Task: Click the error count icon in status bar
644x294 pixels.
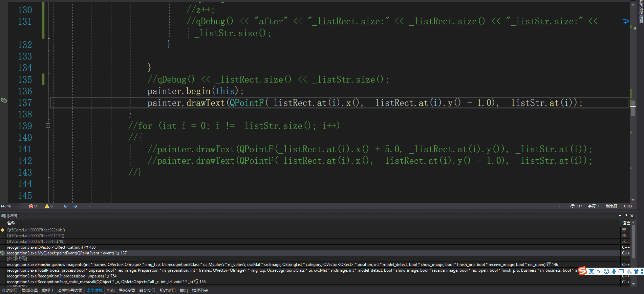Action: (31, 206)
